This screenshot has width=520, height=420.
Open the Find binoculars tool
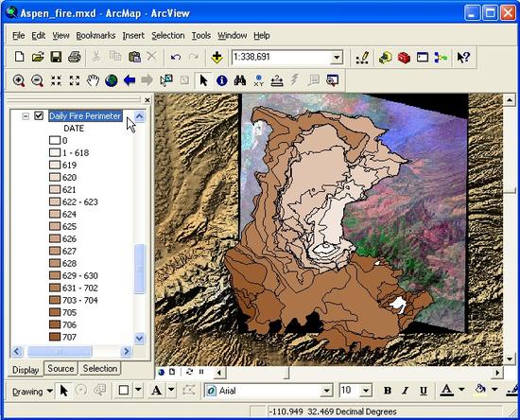pos(240,80)
